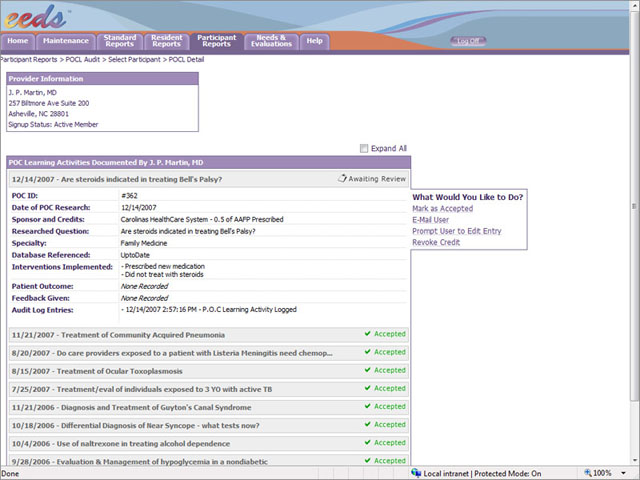The image size is (640, 480).
Task: Expand Treatment of Community Acquired Pneumonia entry
Action: tap(209, 335)
